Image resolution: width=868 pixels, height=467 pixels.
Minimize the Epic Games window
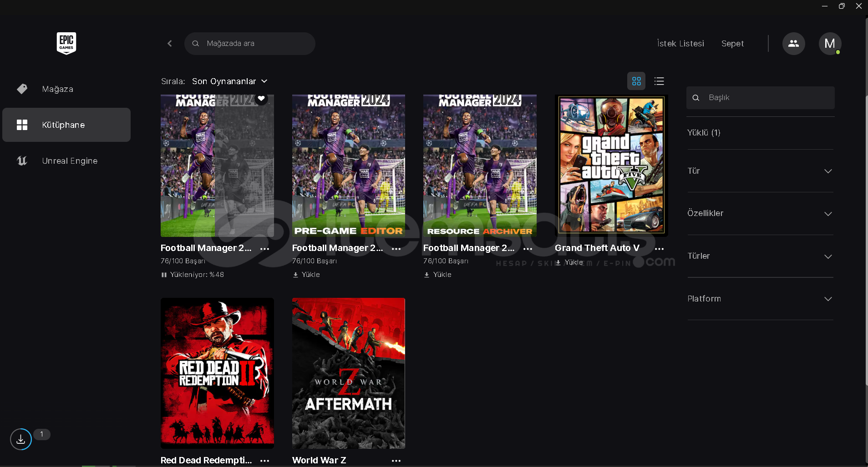click(x=824, y=6)
